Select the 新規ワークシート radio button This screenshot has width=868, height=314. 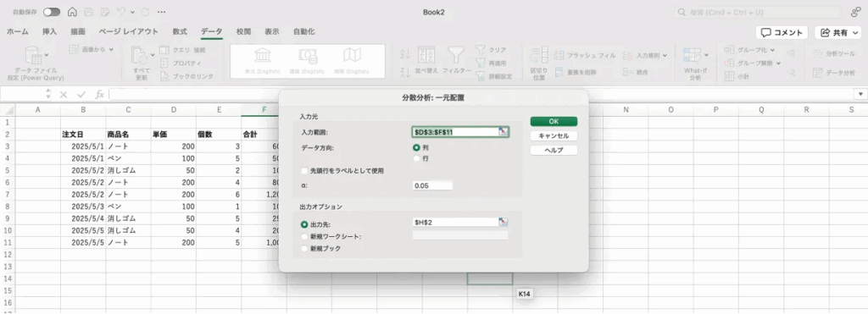pyautogui.click(x=304, y=237)
